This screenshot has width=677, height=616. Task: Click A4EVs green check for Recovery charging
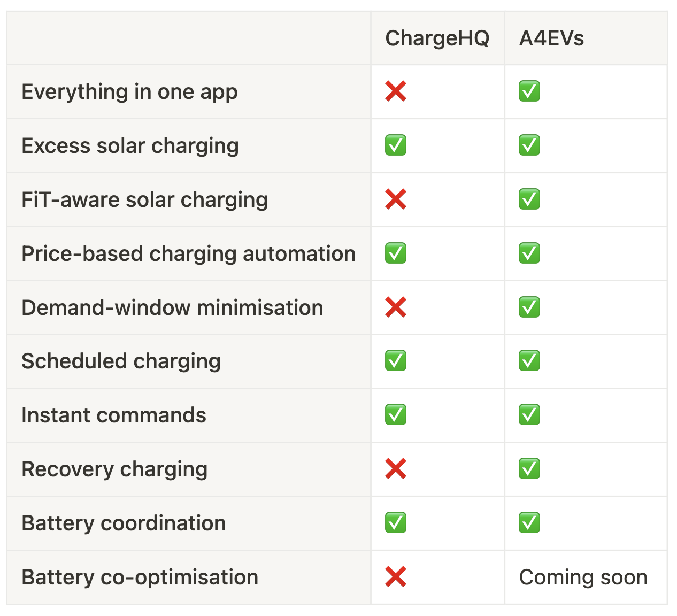[529, 469]
